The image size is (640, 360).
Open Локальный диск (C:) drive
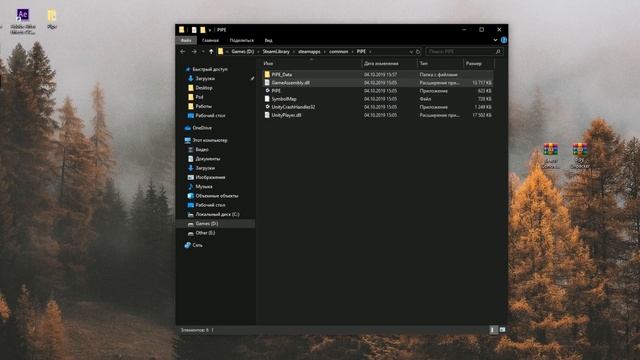point(217,214)
